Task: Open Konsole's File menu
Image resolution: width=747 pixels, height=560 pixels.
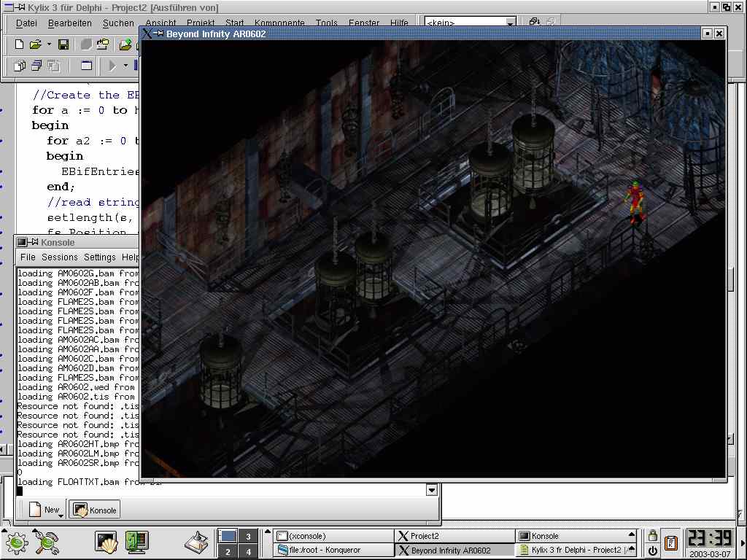Action: pyautogui.click(x=28, y=257)
